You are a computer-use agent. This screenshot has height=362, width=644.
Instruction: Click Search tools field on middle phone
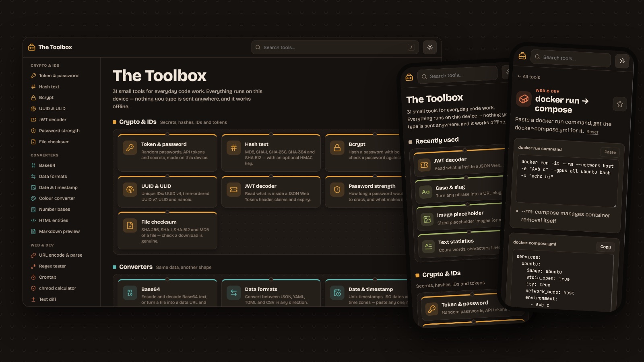point(458,75)
